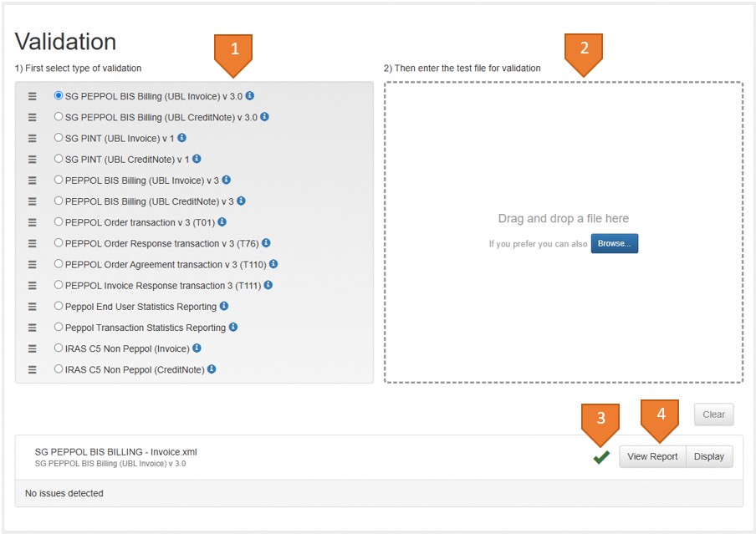The height and width of the screenshot is (534, 756).
Task: Click info icon for PEPPOL Order Agreement transaction
Action: [273, 264]
